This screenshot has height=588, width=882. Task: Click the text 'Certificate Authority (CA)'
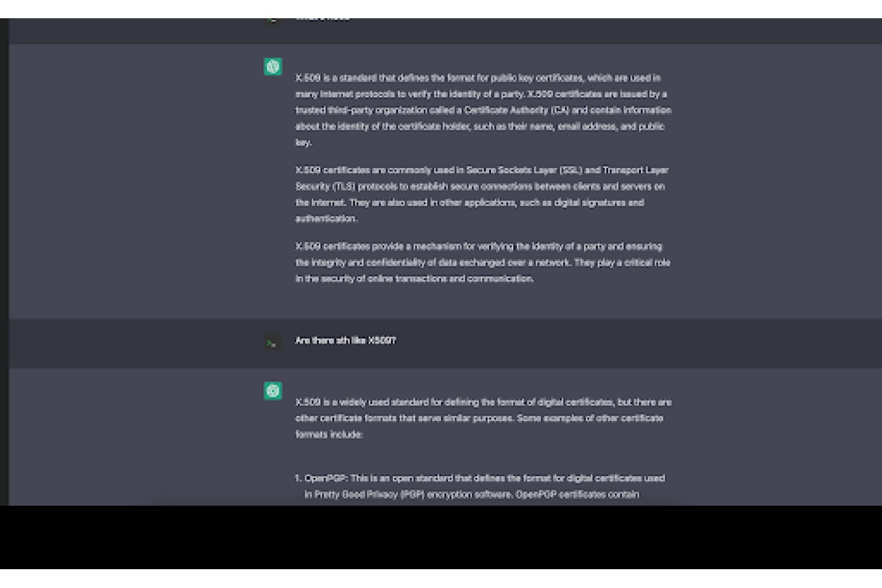pyautogui.click(x=516, y=110)
